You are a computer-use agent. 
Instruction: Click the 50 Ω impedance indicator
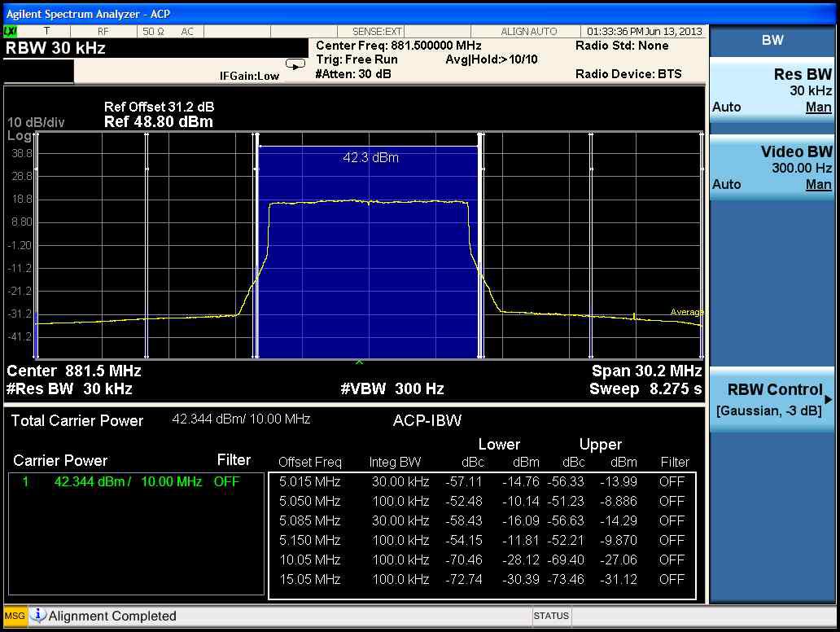(x=153, y=31)
